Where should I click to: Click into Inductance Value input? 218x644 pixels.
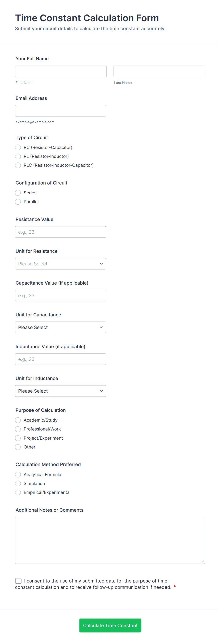tap(60, 359)
